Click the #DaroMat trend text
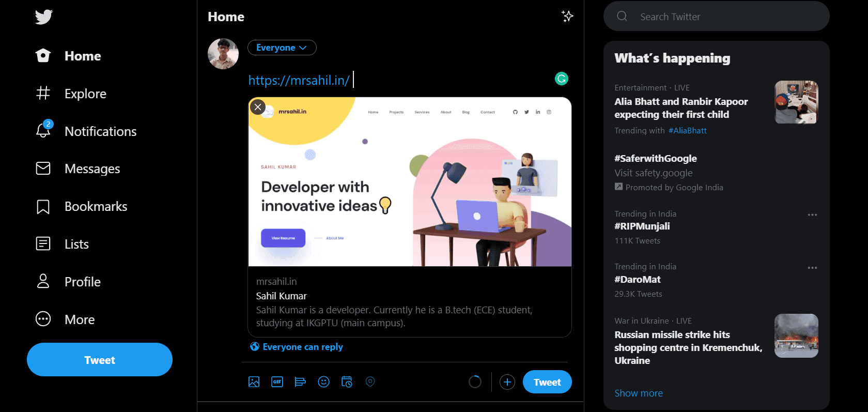Screen dimensions: 868x412 [x=638, y=279]
